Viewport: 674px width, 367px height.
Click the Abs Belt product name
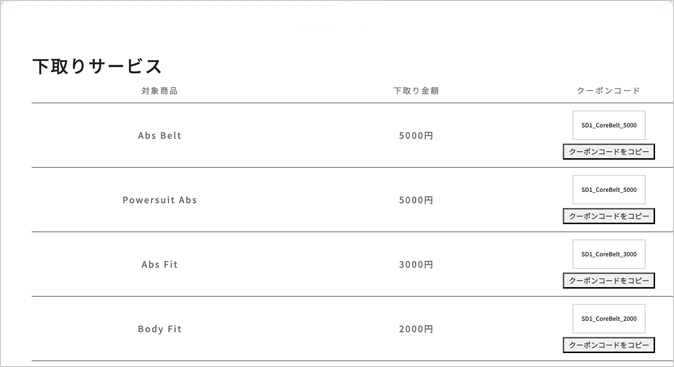pyautogui.click(x=159, y=135)
